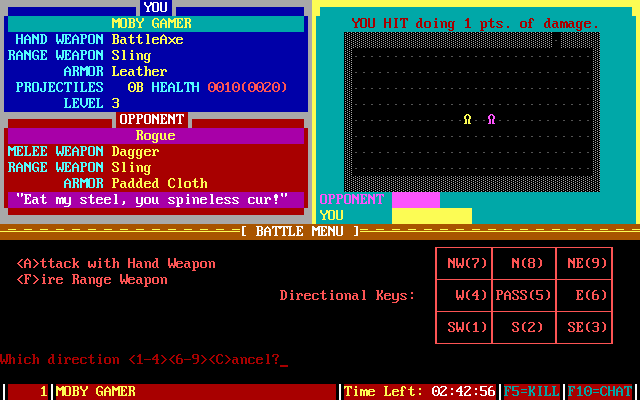Screen dimensions: 640x400
Task: Click the direction prompt input line
Action: coord(142,359)
